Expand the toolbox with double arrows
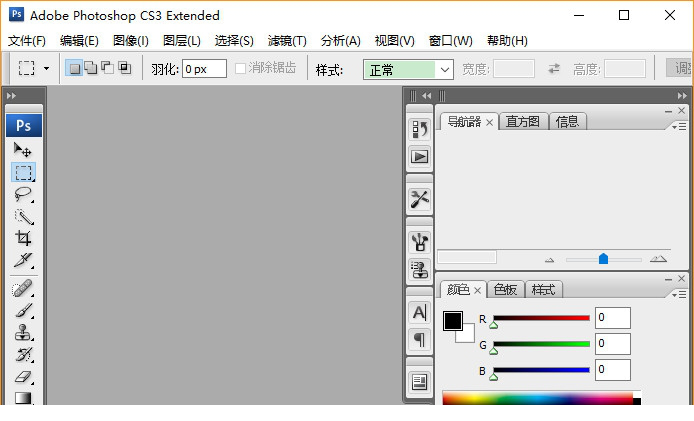The width and height of the screenshot is (694, 421). pyautogui.click(x=12, y=96)
